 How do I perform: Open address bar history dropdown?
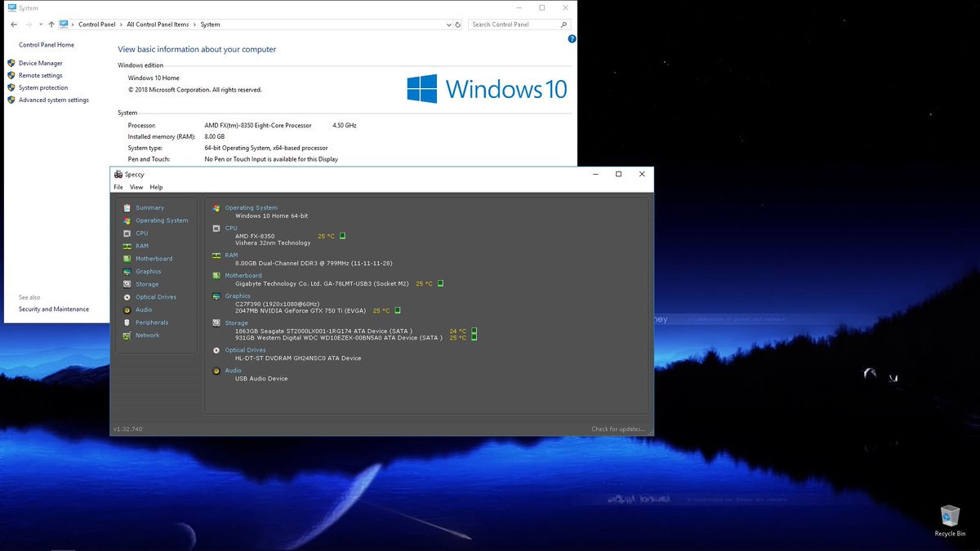pos(449,24)
